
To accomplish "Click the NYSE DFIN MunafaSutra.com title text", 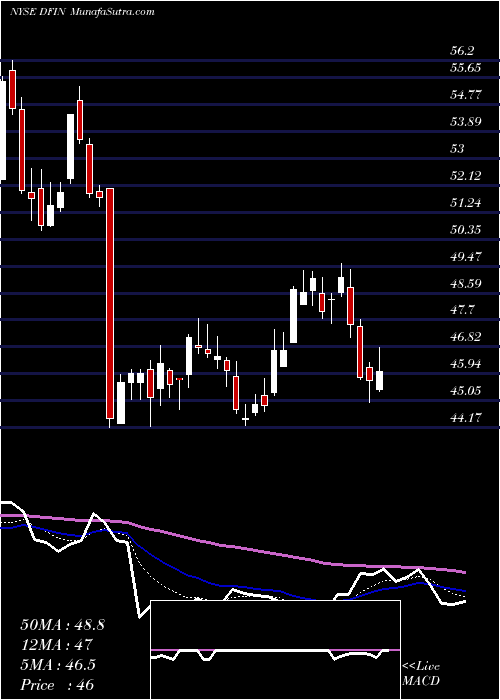I will (x=81, y=12).
